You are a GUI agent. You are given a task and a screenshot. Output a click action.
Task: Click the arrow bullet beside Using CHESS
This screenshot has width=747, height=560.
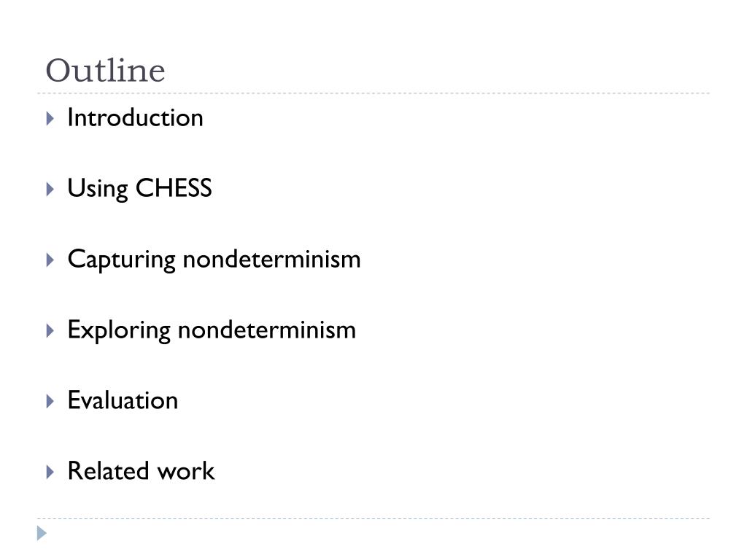(50, 190)
